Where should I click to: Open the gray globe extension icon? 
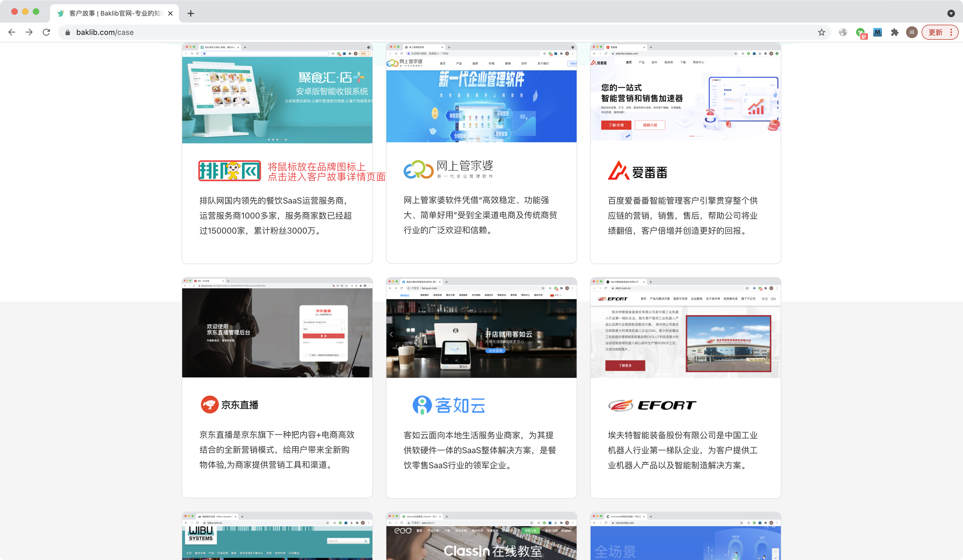pyautogui.click(x=843, y=32)
